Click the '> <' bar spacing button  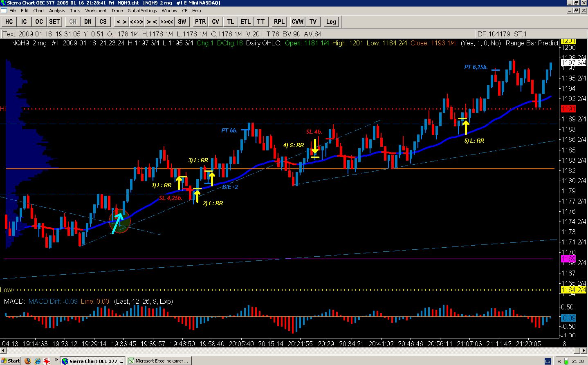pos(152,22)
